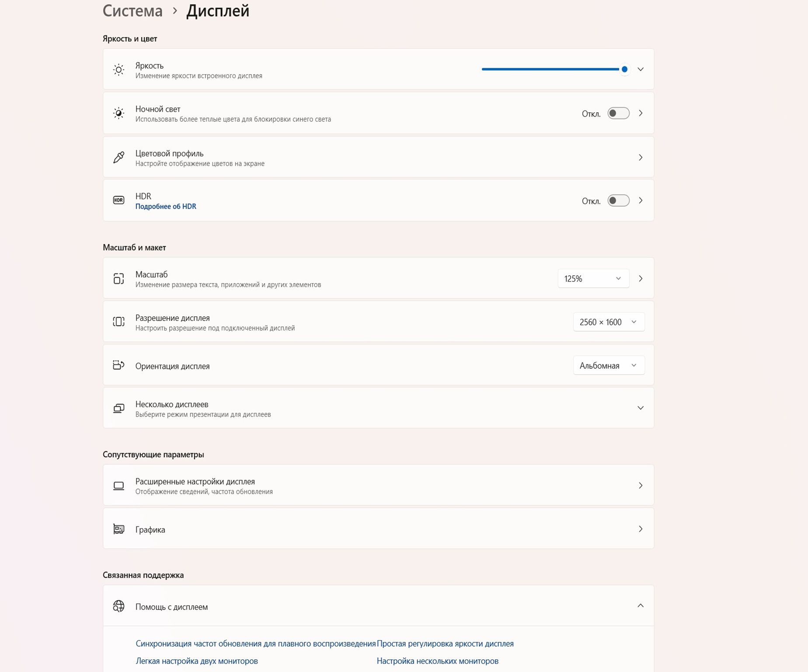Click the Разрешение дисплея resolution icon
Screen dimensions: 808x672
click(x=118, y=322)
